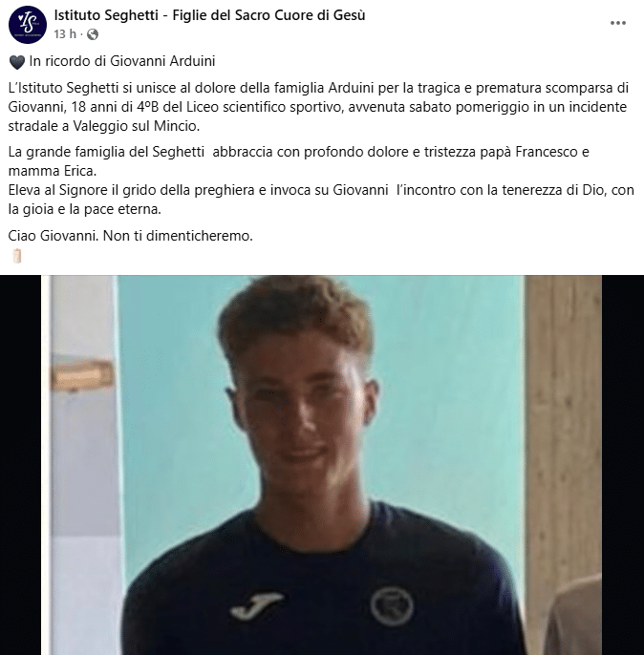Click the sentence starting 'Eleva al Signore'
644x655 pixels.
tap(321, 200)
